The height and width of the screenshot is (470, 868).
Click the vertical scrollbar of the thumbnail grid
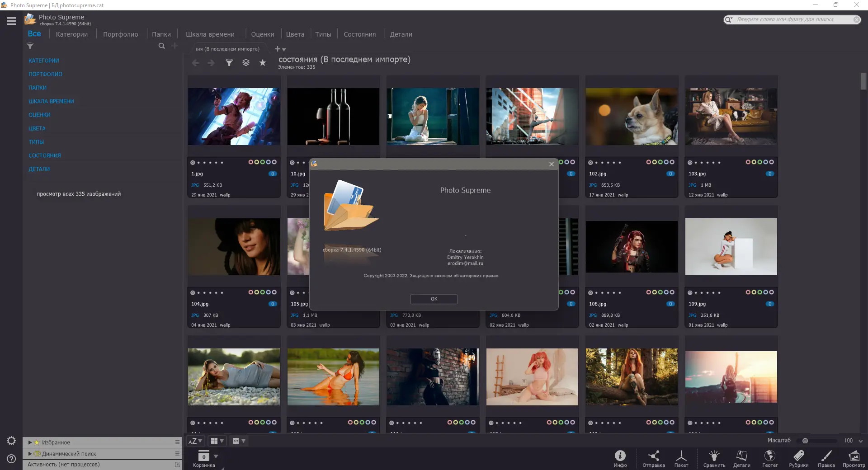tap(863, 82)
